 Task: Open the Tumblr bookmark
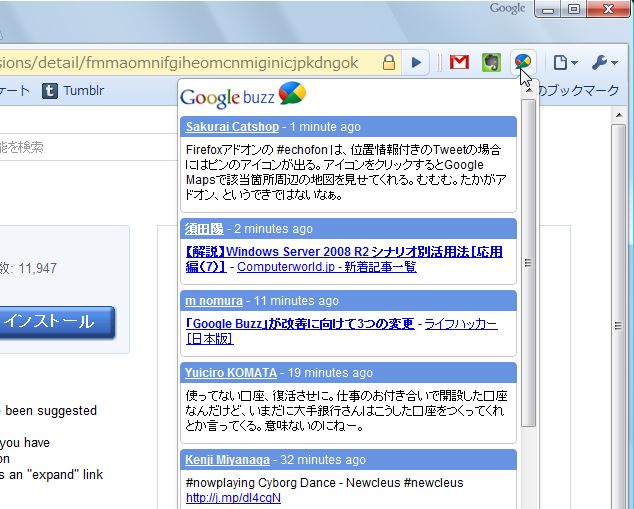tap(73, 91)
